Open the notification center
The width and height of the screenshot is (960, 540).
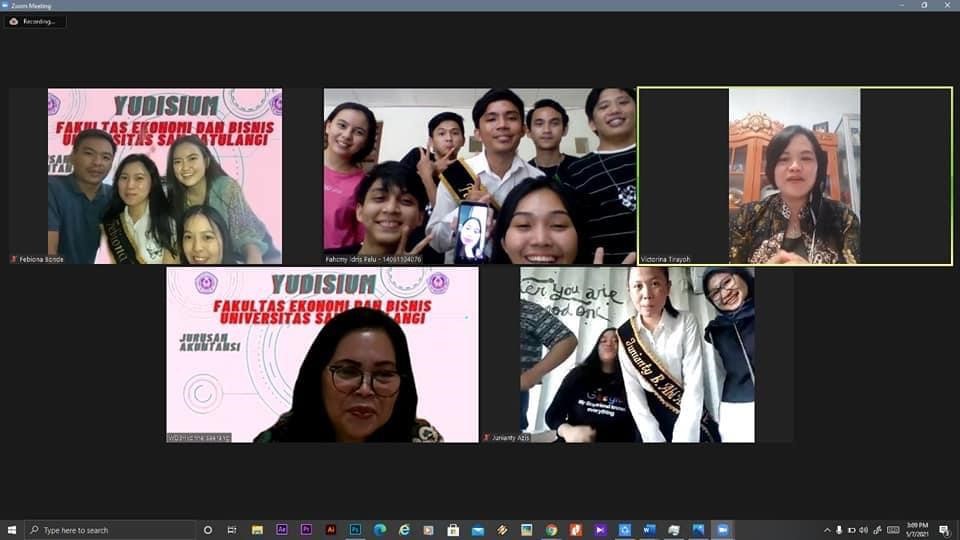pos(944,529)
